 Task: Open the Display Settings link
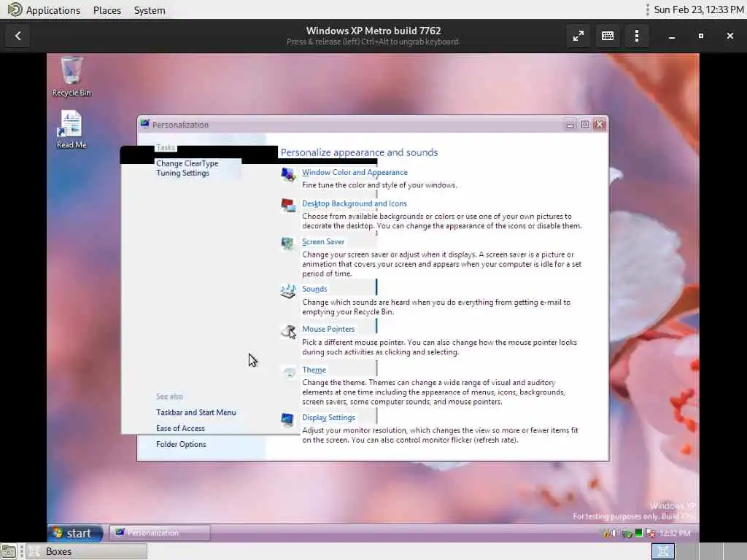(328, 417)
